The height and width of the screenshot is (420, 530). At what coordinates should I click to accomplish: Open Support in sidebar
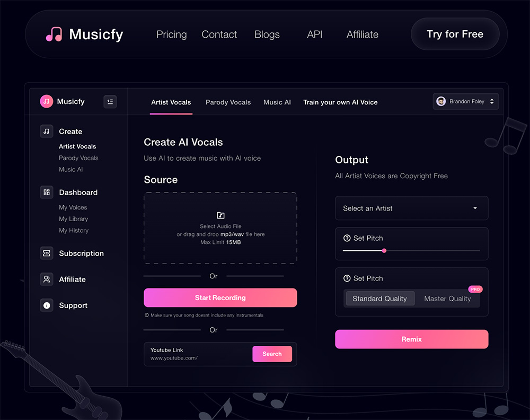tap(73, 305)
